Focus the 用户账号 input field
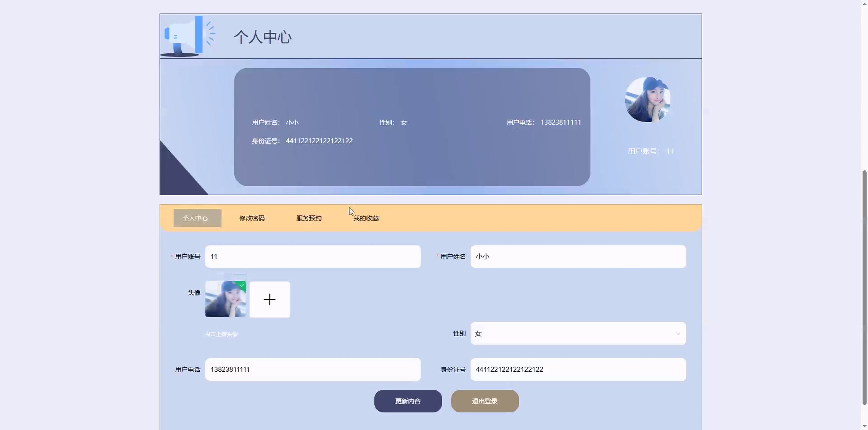The height and width of the screenshot is (430, 868). coord(312,257)
